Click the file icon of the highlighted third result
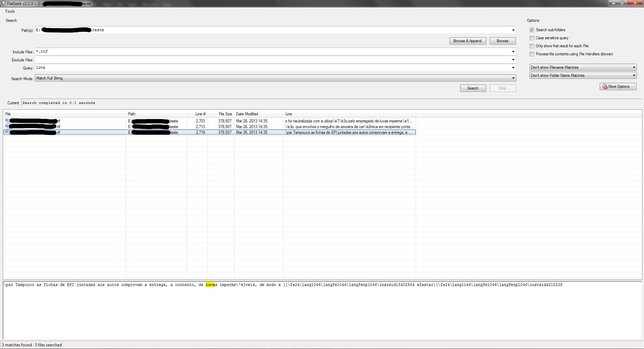 (7, 132)
